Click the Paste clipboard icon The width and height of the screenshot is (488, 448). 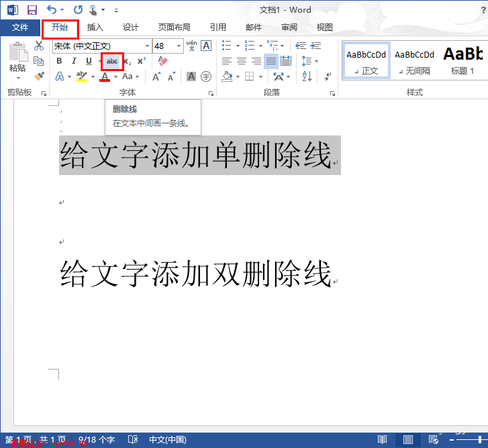18,52
